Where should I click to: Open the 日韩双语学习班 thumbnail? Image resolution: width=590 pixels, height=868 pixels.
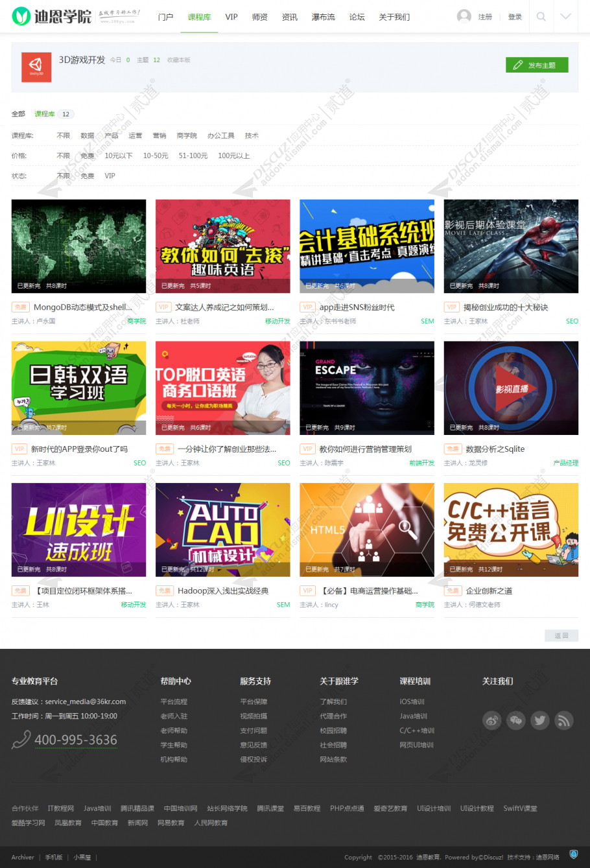(79, 388)
